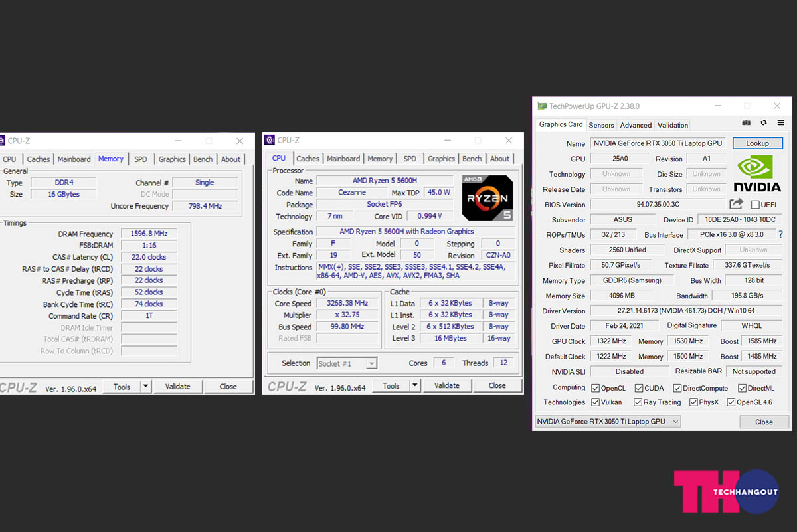Open SPD tab in the CPU-Z processor window
Screen dimensions: 797x532
[x=410, y=159]
